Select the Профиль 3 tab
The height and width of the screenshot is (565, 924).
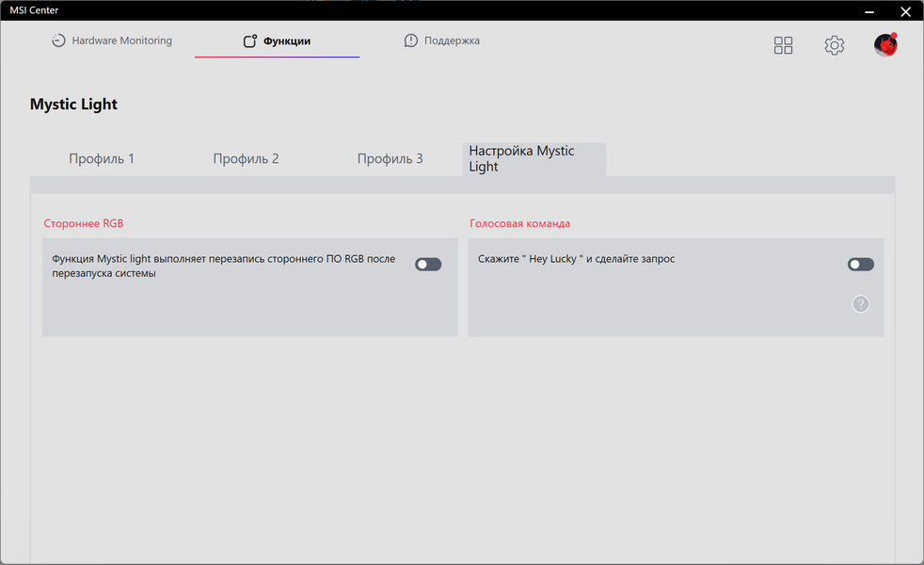(x=390, y=158)
